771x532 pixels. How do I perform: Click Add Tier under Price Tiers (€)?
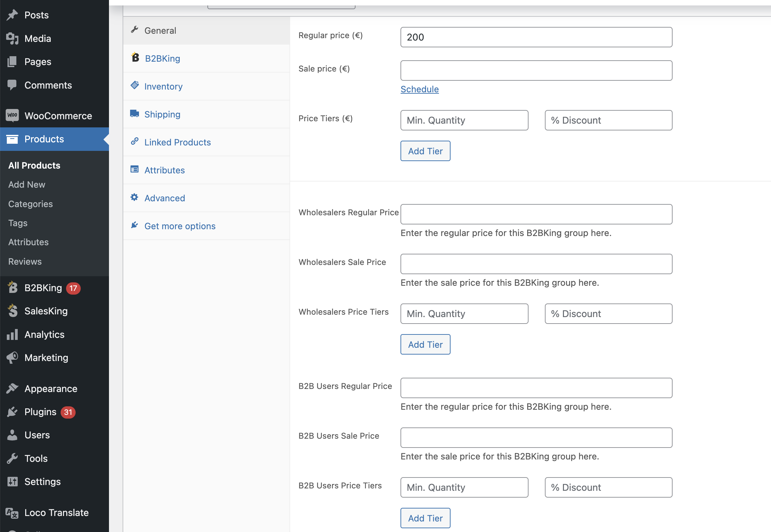(425, 151)
